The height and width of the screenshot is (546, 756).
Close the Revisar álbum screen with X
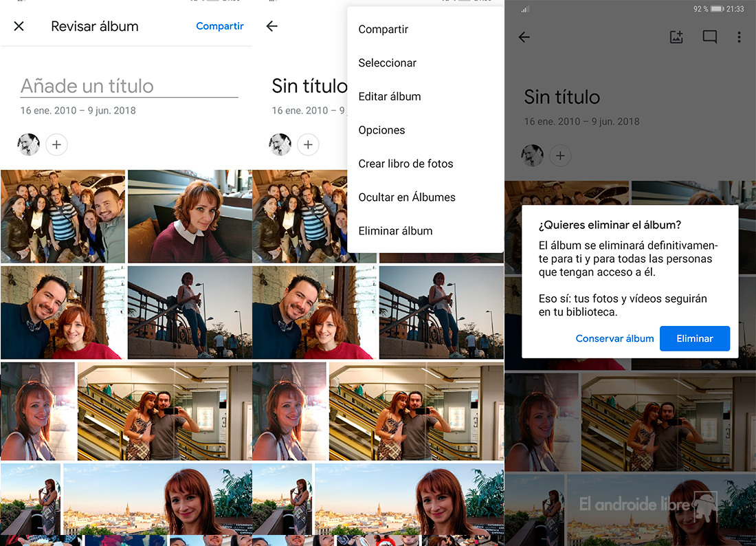coord(19,26)
